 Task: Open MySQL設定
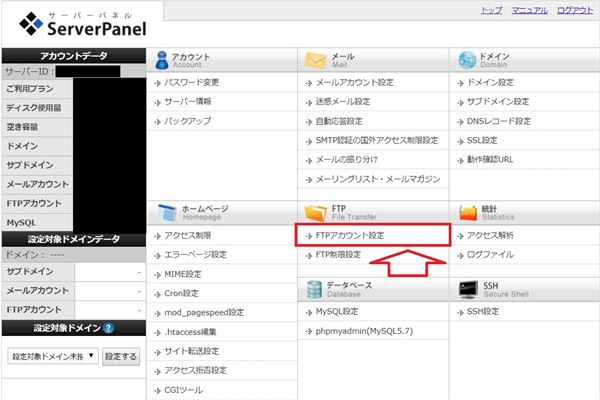[x=337, y=312]
